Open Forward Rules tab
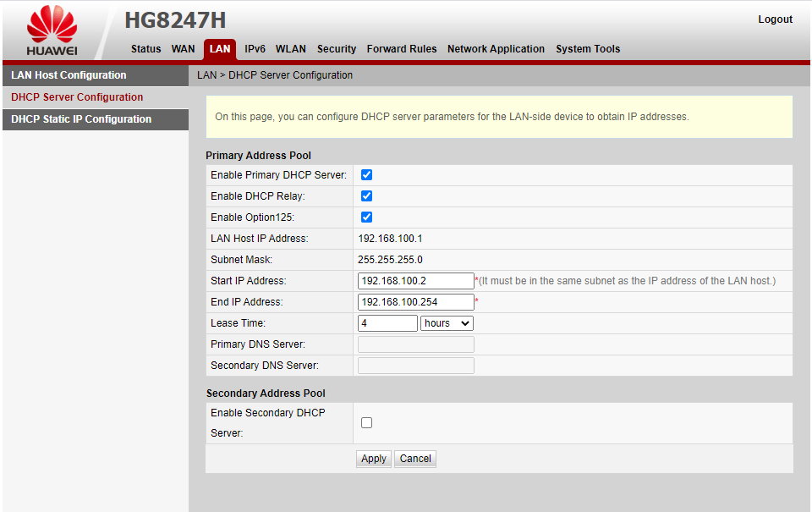The image size is (812, 512). [402, 49]
